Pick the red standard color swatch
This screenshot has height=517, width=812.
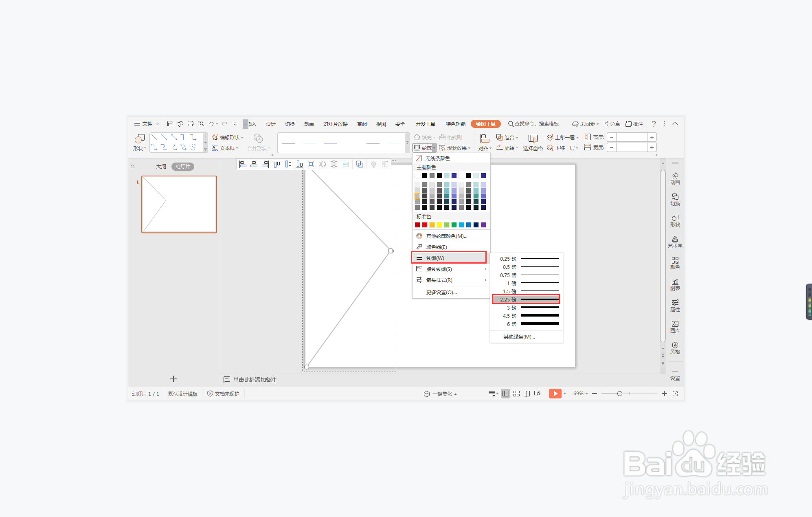tap(425, 225)
